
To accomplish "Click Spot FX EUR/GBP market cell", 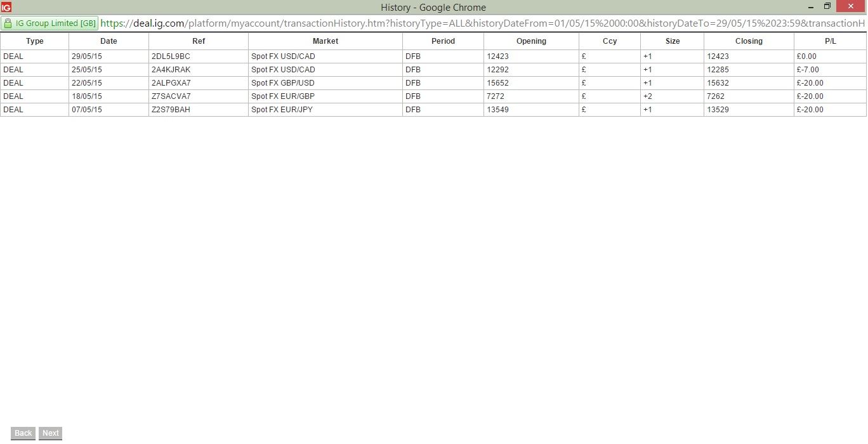I will click(x=325, y=96).
